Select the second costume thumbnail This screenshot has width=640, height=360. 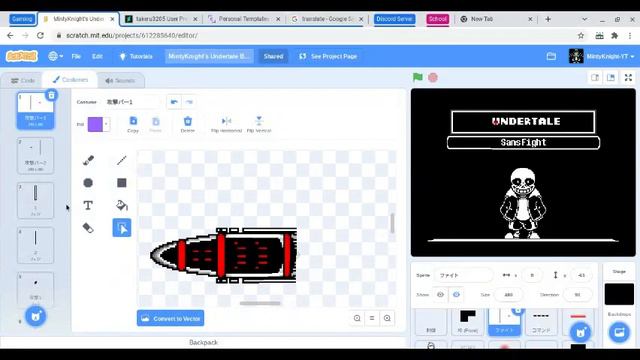pyautogui.click(x=36, y=156)
